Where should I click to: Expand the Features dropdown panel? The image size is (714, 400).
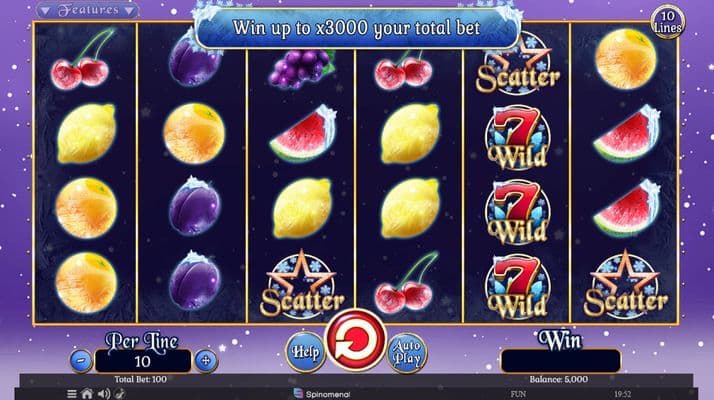point(87,10)
